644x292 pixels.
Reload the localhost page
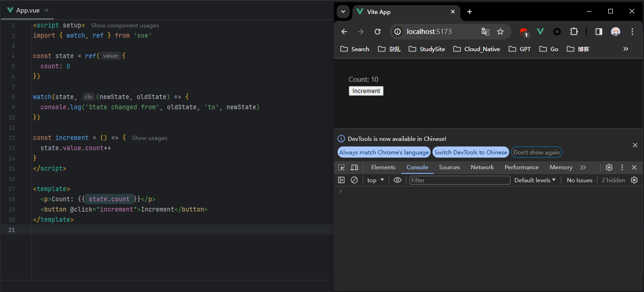[x=378, y=32]
